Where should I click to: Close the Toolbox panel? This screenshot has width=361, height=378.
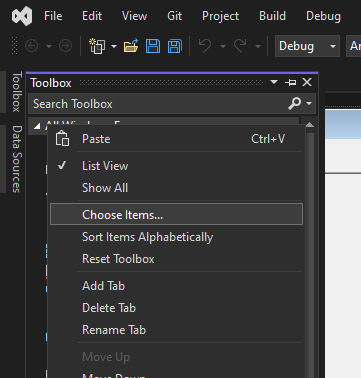click(x=307, y=82)
